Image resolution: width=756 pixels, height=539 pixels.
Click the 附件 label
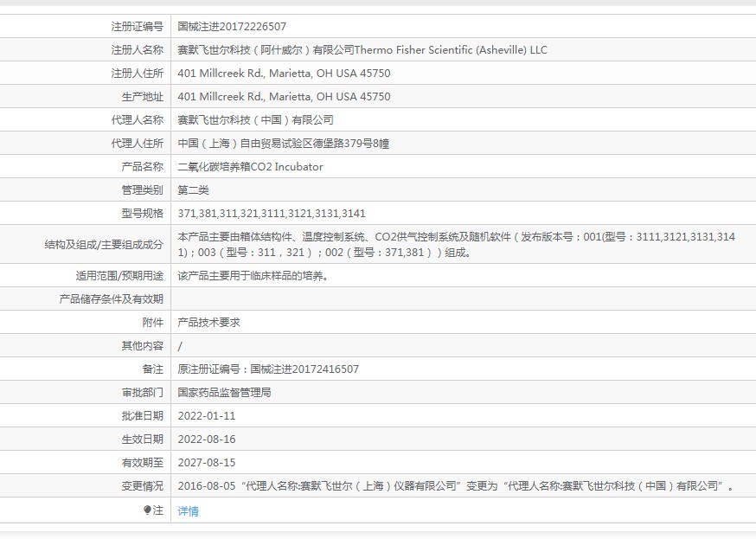(x=153, y=323)
